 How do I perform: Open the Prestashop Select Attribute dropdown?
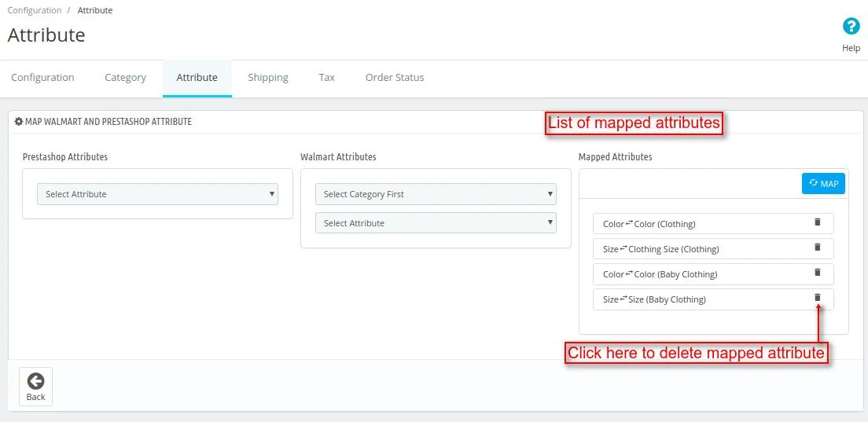pyautogui.click(x=157, y=194)
